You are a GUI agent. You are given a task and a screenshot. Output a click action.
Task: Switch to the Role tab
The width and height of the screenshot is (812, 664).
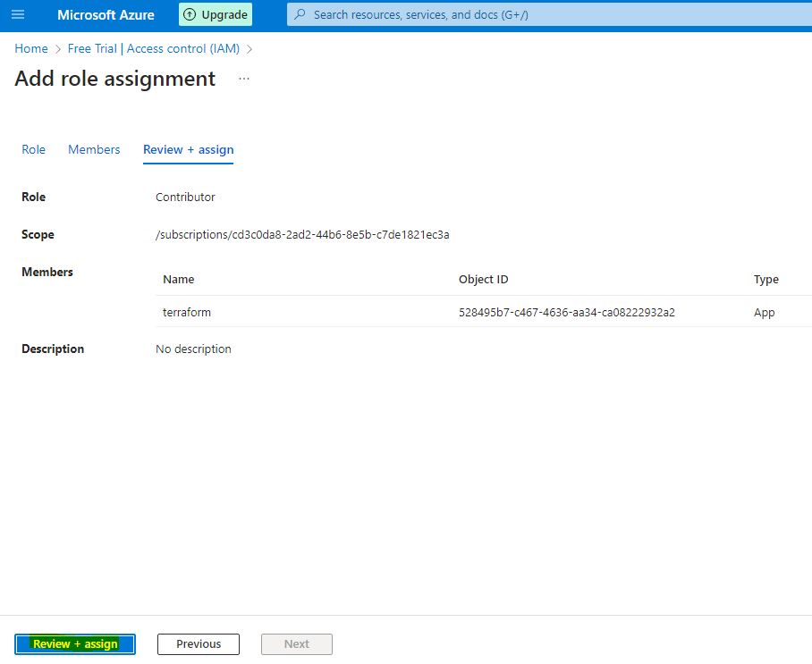point(33,149)
